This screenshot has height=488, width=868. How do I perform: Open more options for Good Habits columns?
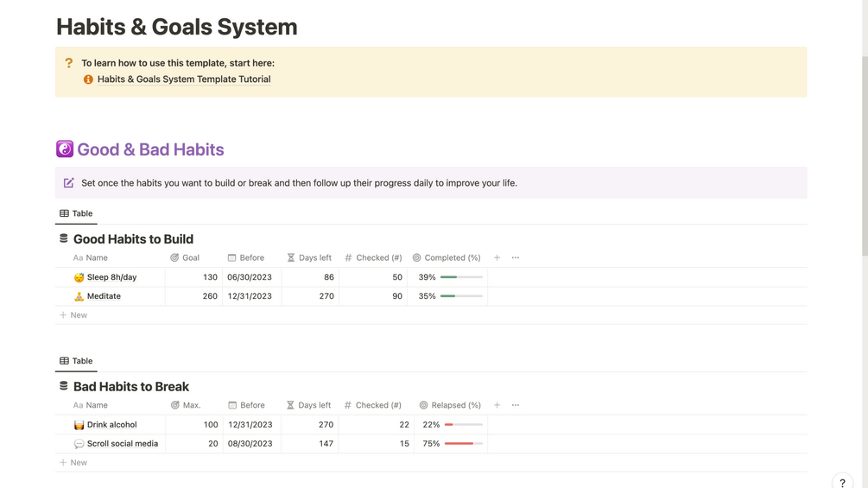tap(516, 257)
